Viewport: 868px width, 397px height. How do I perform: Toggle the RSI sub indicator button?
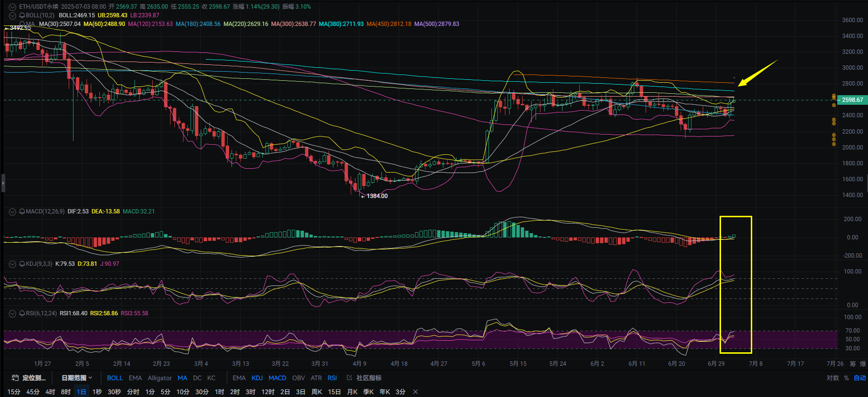tap(332, 378)
